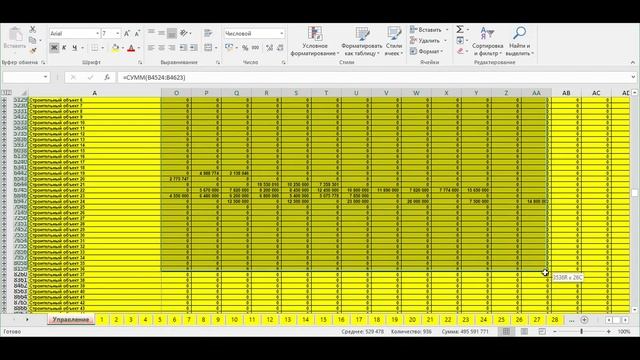Open Форматировать как таблицу menu
The width and height of the screenshot is (640, 360).
pyautogui.click(x=362, y=41)
